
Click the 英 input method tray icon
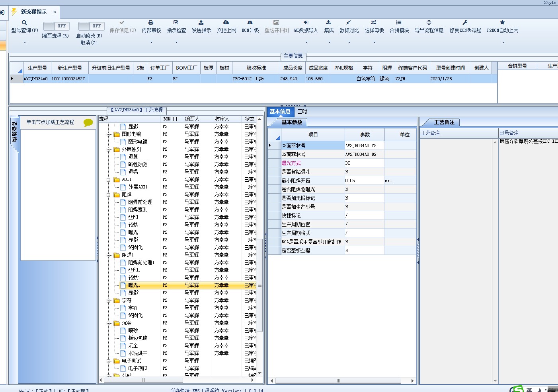click(529, 390)
